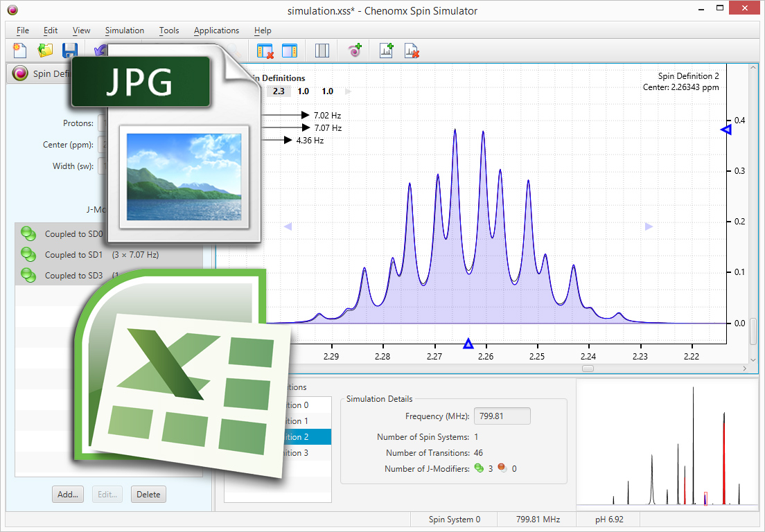Image resolution: width=765 pixels, height=532 pixels.
Task: Click the spectrum icon with green plus
Action: (x=387, y=51)
